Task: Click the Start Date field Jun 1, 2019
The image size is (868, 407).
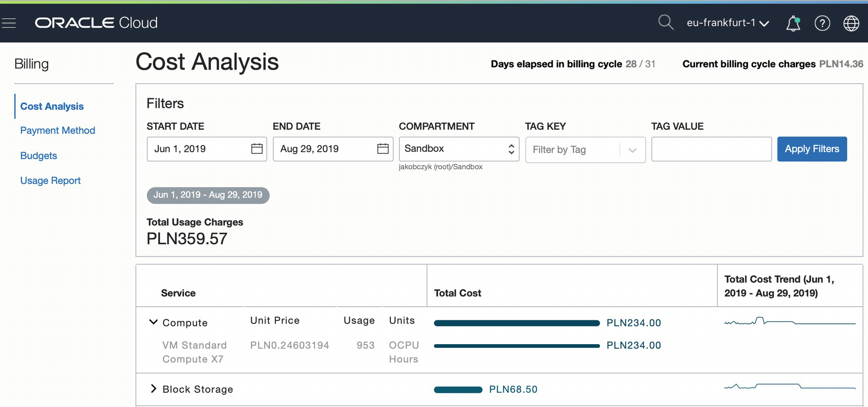Action: [207, 149]
